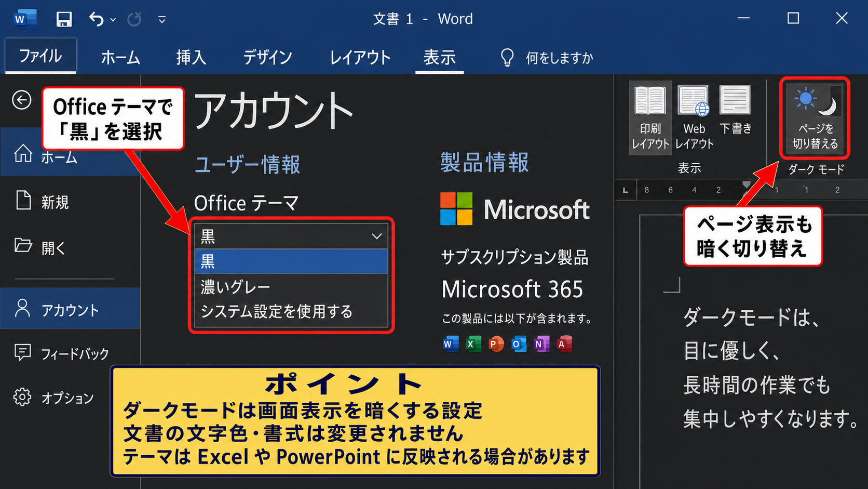The width and height of the screenshot is (868, 489).
Task: Click the text line 長時間の作業でも
Action: pos(757,385)
